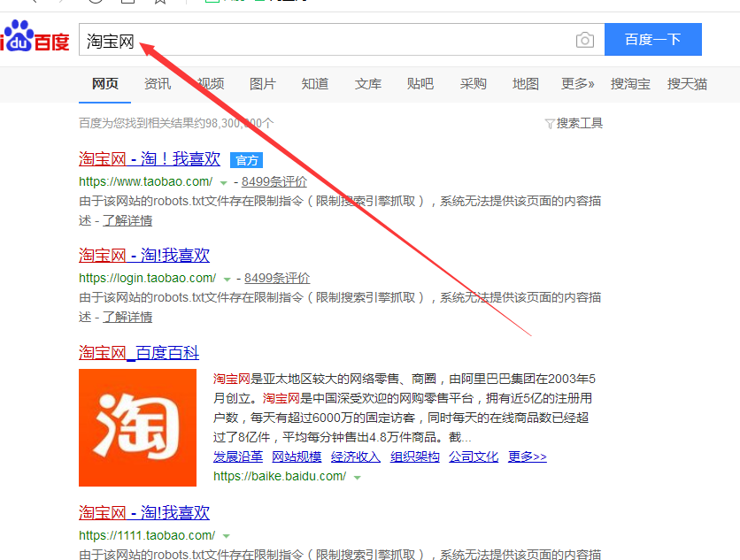Image resolution: width=740 pixels, height=560 pixels.
Task: Switch to the 贴吧 tab
Action: [420, 84]
